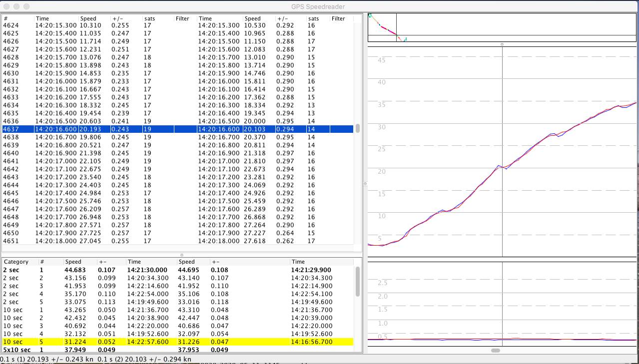Click the results table vertical scrollbar thumb
The image size is (639, 364).
click(357, 281)
